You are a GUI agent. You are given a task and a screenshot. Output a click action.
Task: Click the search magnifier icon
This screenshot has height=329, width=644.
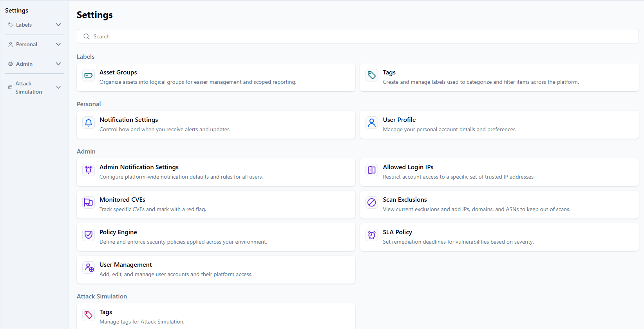(87, 36)
